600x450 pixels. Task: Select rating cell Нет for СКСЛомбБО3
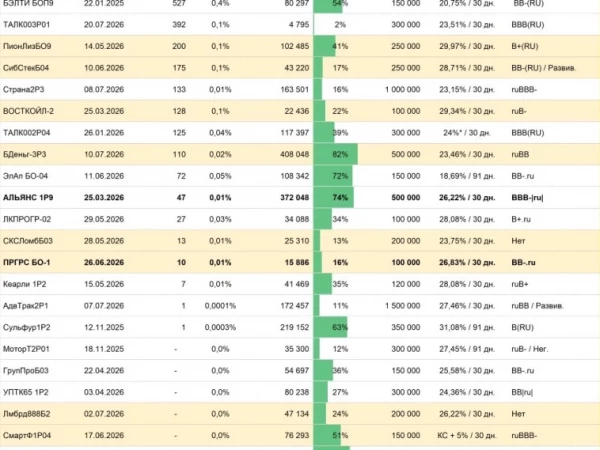pyautogui.click(x=518, y=241)
